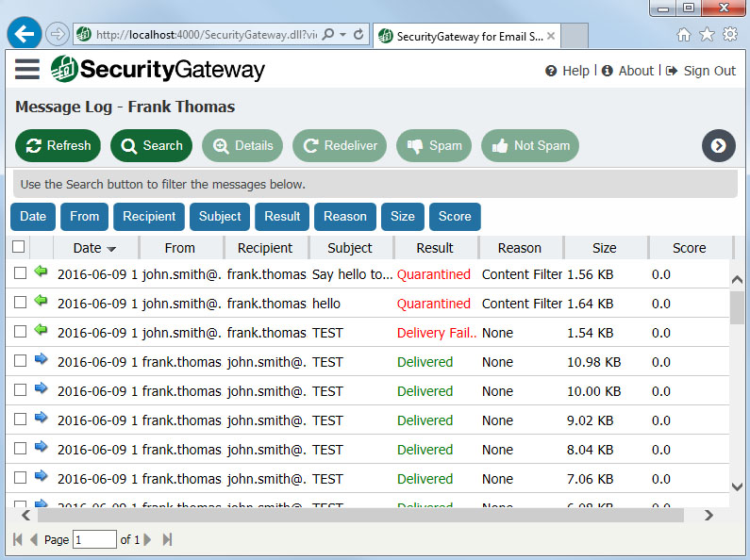Go to previous page of results

[x=33, y=540]
